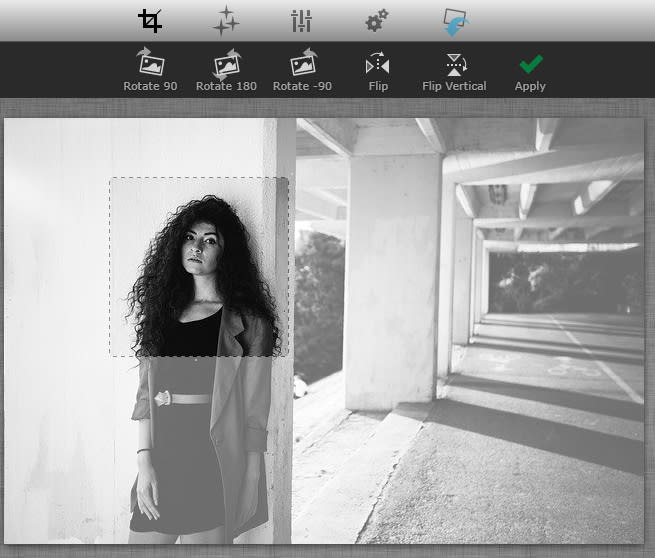This screenshot has height=558, width=655.
Task: Rotate the image 180 degrees
Action: pos(226,69)
